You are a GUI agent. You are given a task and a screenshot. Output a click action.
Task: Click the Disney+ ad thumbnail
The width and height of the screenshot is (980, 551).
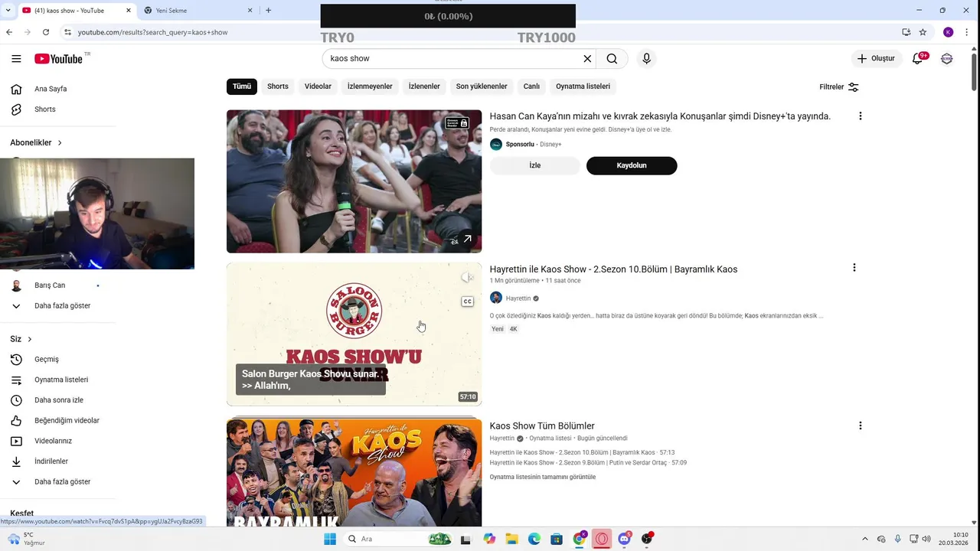pyautogui.click(x=354, y=181)
